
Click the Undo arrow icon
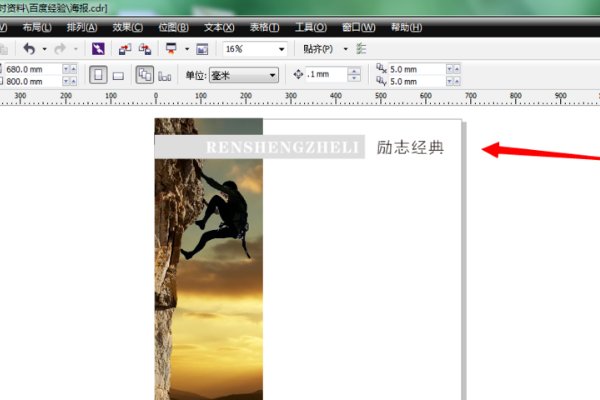(x=29, y=48)
